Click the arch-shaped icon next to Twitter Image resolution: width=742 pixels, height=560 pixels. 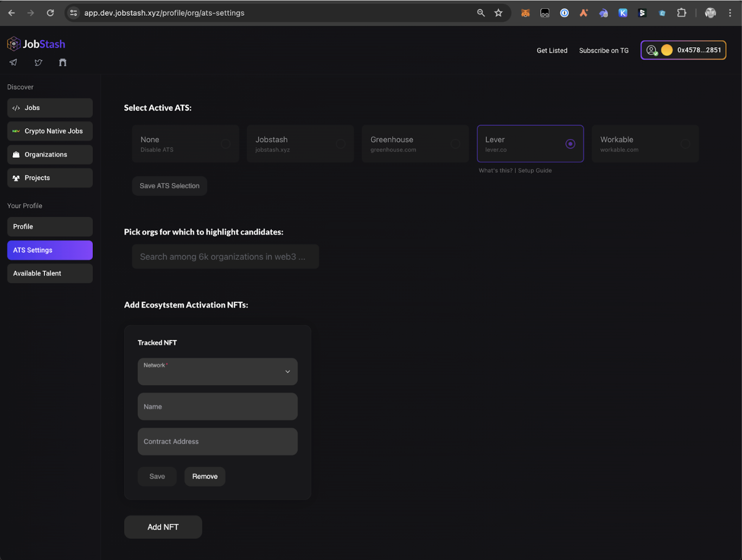tap(63, 62)
